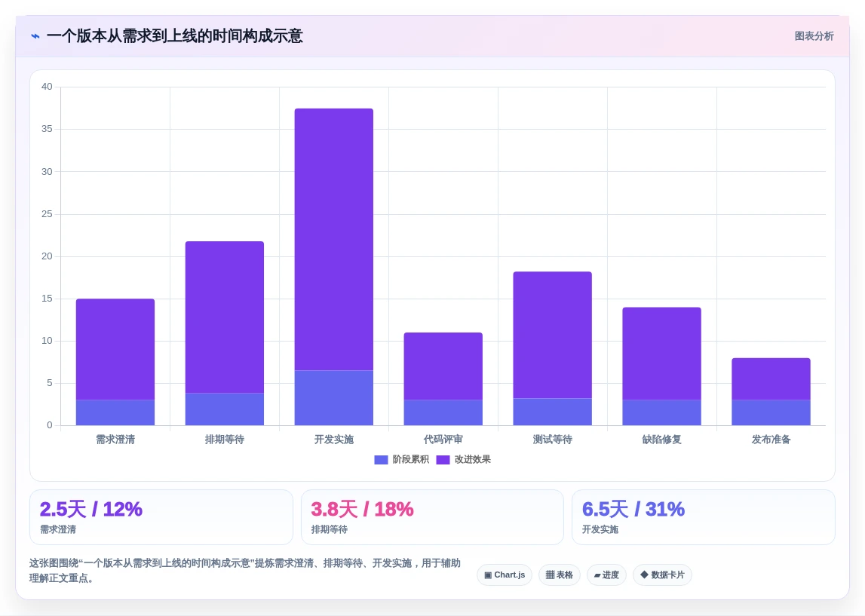Screen dimensions: 865x616
Task: Toggle the 阶段累积 legend entry
Action: [402, 459]
